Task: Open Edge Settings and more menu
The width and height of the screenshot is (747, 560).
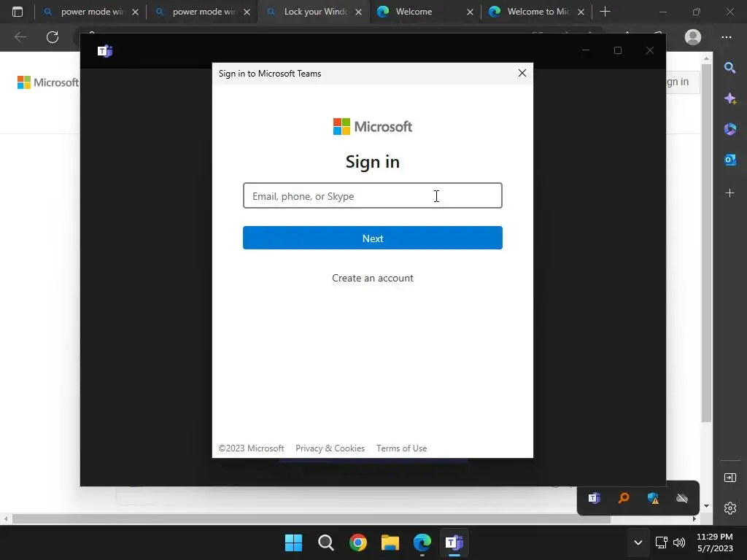Action: [726, 37]
